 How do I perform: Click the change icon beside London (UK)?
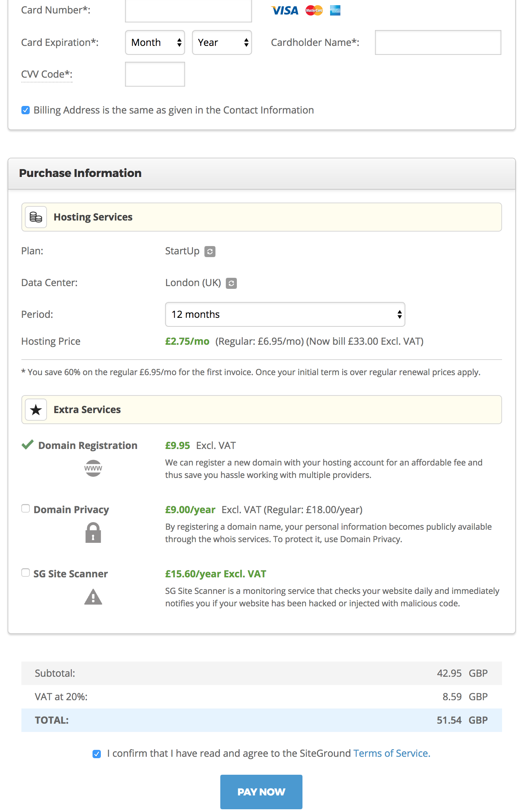click(x=231, y=283)
